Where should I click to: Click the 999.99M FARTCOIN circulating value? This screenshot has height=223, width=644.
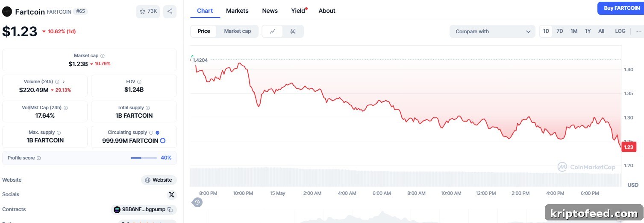130,141
